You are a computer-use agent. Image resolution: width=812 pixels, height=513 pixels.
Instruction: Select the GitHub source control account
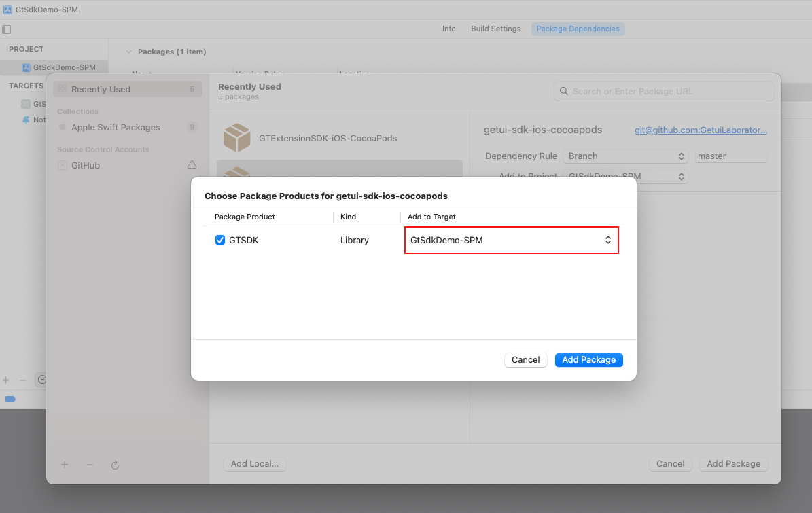(127, 166)
